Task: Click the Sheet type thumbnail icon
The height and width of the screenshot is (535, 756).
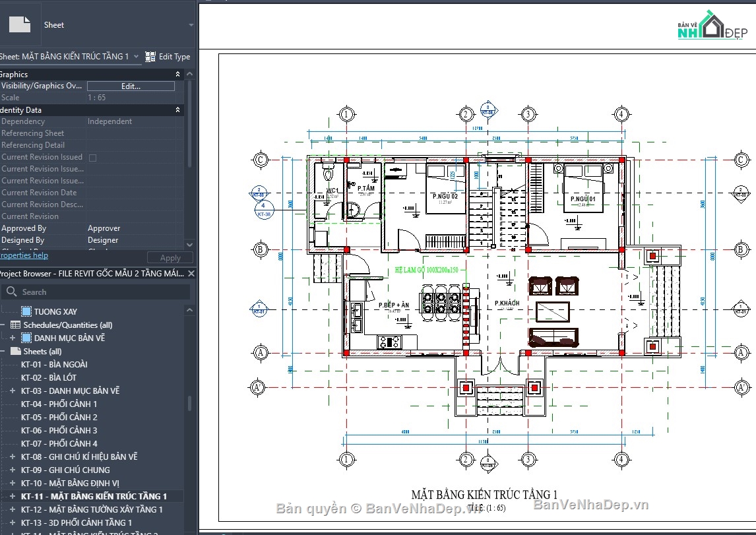Action: 20,24
